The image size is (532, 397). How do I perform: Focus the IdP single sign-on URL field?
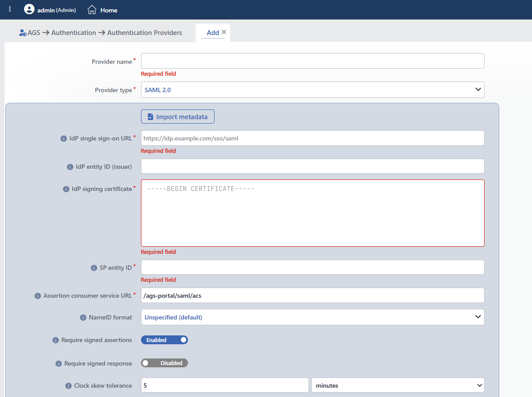(x=313, y=138)
